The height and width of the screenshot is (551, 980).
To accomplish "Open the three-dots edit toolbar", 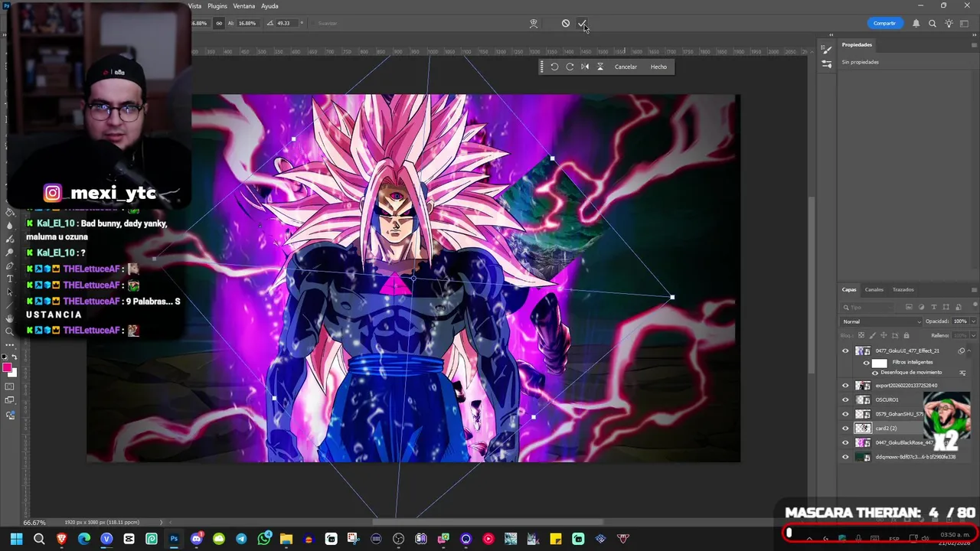I will [x=10, y=345].
